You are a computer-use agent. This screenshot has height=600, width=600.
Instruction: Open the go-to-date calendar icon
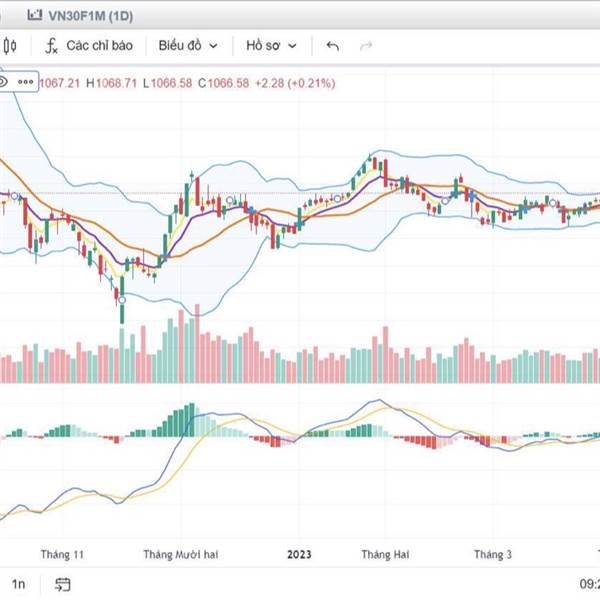point(62,584)
